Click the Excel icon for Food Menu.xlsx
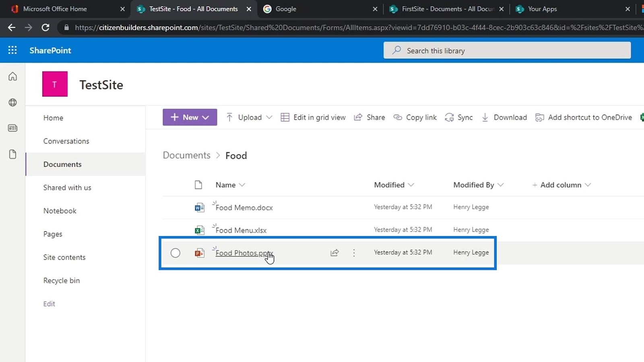644x362 pixels. pos(199,230)
